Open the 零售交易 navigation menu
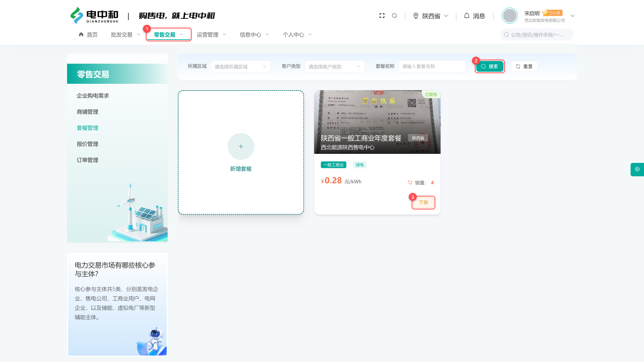The image size is (644, 362). click(168, 35)
